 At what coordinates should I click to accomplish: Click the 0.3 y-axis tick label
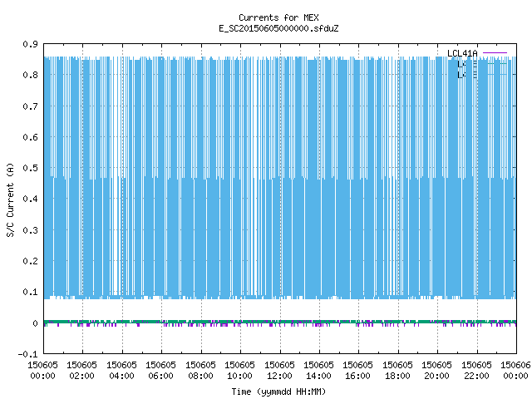tap(30, 230)
